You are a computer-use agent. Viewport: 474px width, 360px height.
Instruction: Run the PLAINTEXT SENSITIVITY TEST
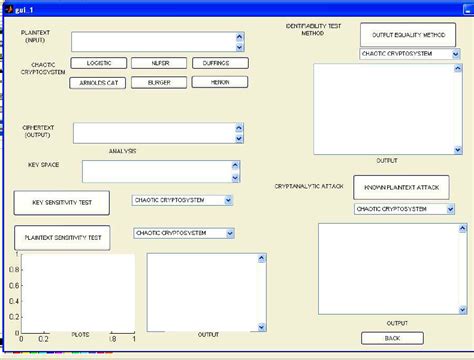(x=62, y=238)
